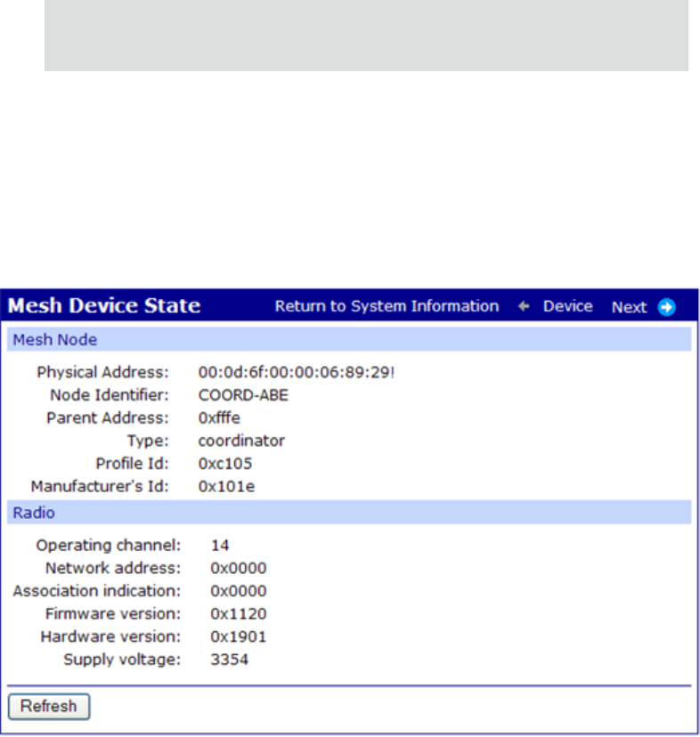
Task: Select the Mesh Node section header
Action: point(349,339)
